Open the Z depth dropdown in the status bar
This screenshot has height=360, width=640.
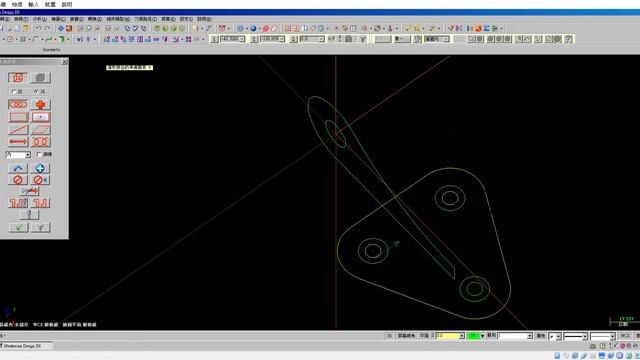(x=461, y=336)
